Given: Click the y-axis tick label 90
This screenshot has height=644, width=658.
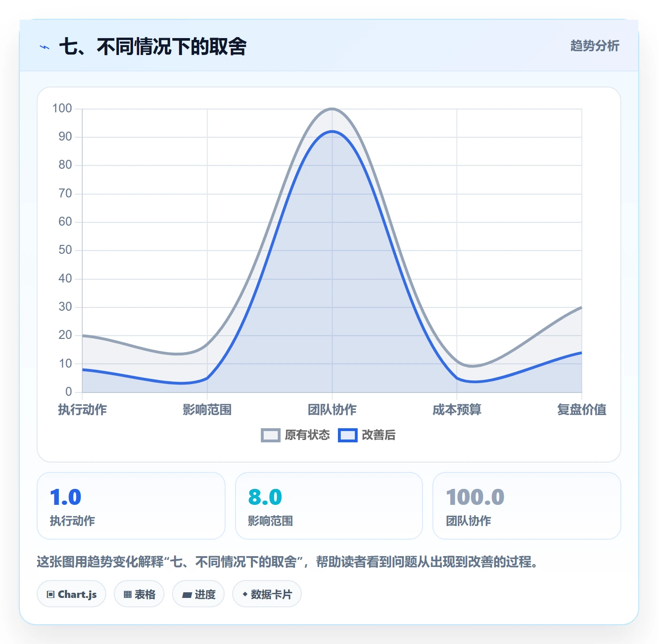Looking at the screenshot, I should click(65, 137).
